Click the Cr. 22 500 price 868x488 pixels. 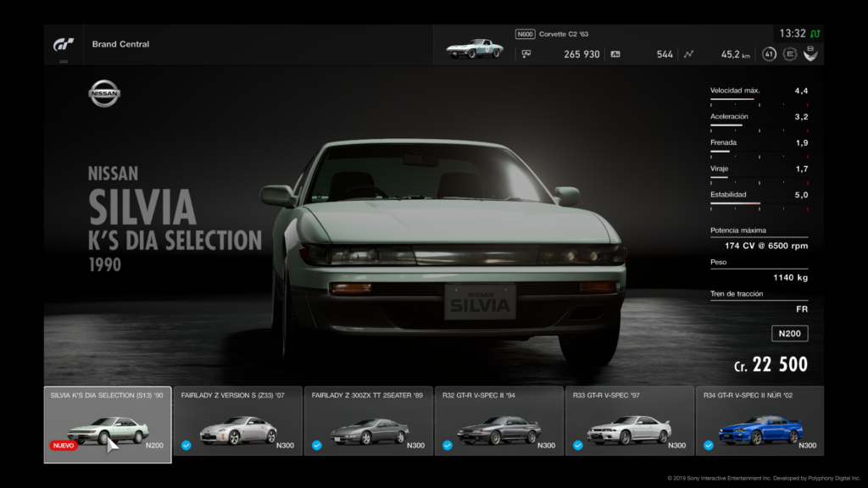tap(771, 364)
